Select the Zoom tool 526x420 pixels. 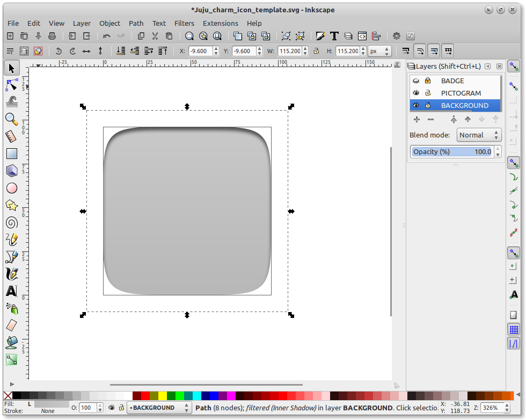(11, 119)
